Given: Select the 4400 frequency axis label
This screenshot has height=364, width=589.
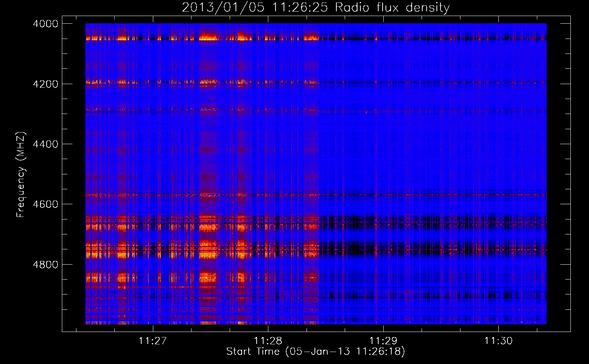Looking at the screenshot, I should pyautogui.click(x=46, y=144).
